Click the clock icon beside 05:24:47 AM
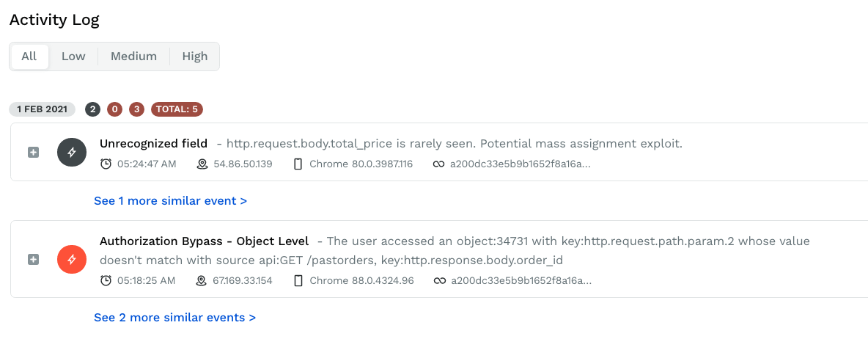 coord(106,164)
